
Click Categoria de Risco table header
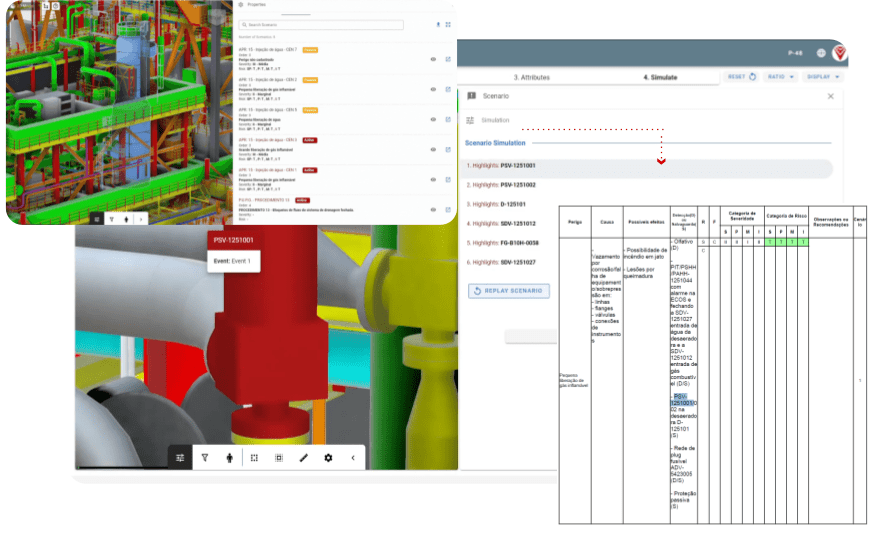point(786,216)
